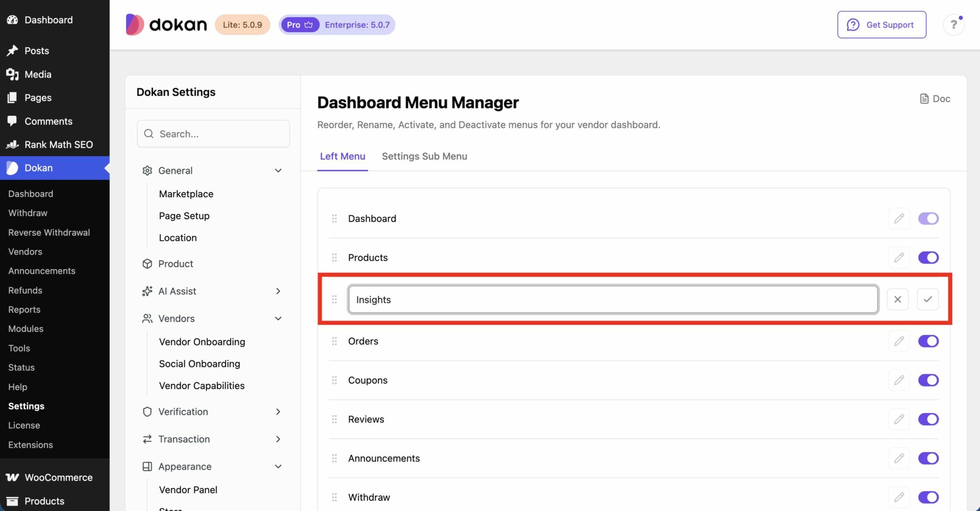Click the pencil icon in the Orders row
Screen dimensions: 980x511
(899, 341)
